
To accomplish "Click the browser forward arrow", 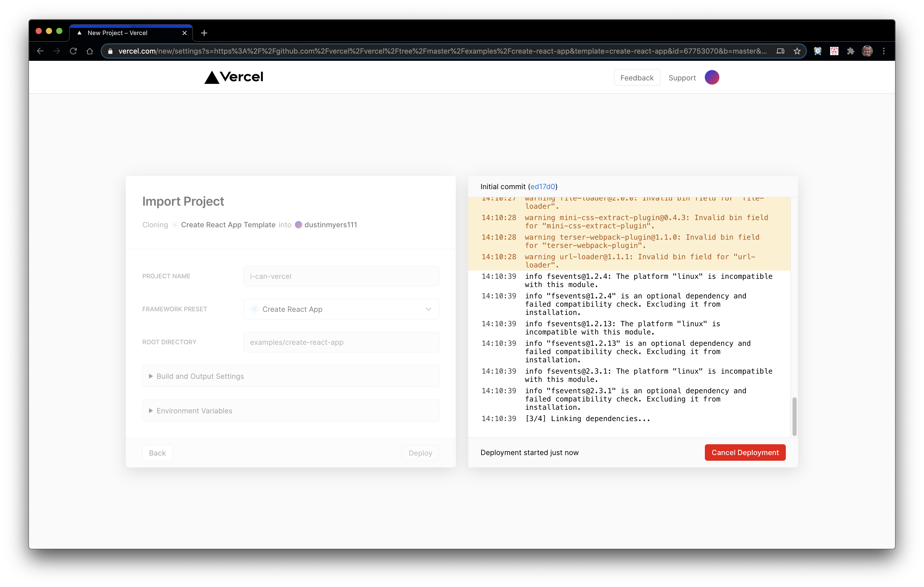I will pyautogui.click(x=57, y=51).
